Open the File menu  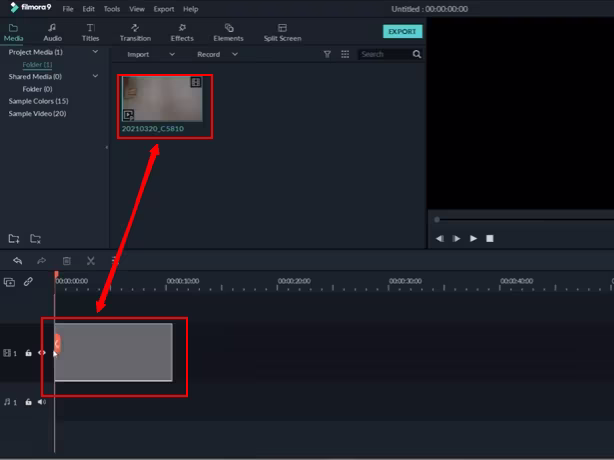pyautogui.click(x=68, y=9)
